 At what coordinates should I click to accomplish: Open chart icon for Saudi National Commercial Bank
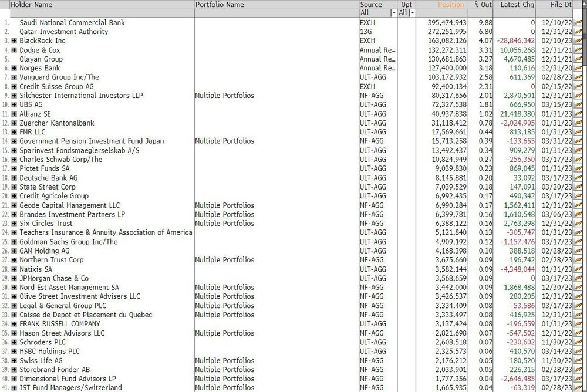[x=578, y=23]
